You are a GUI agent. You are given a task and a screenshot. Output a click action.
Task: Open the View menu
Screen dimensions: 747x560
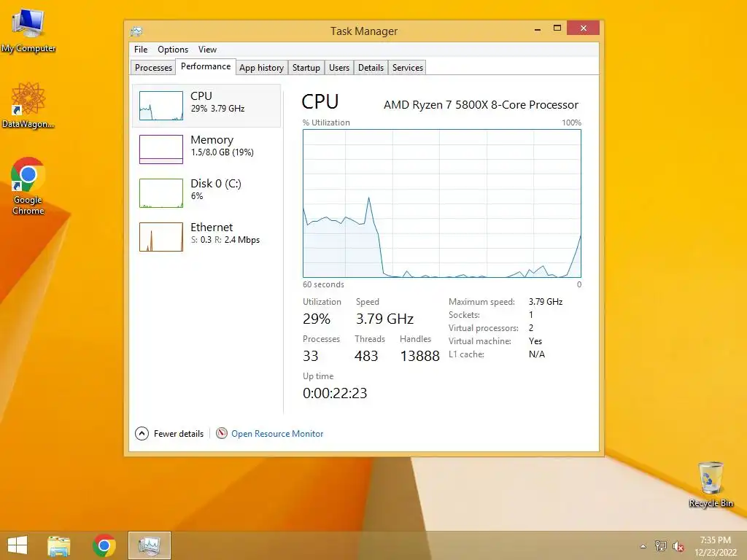point(207,50)
